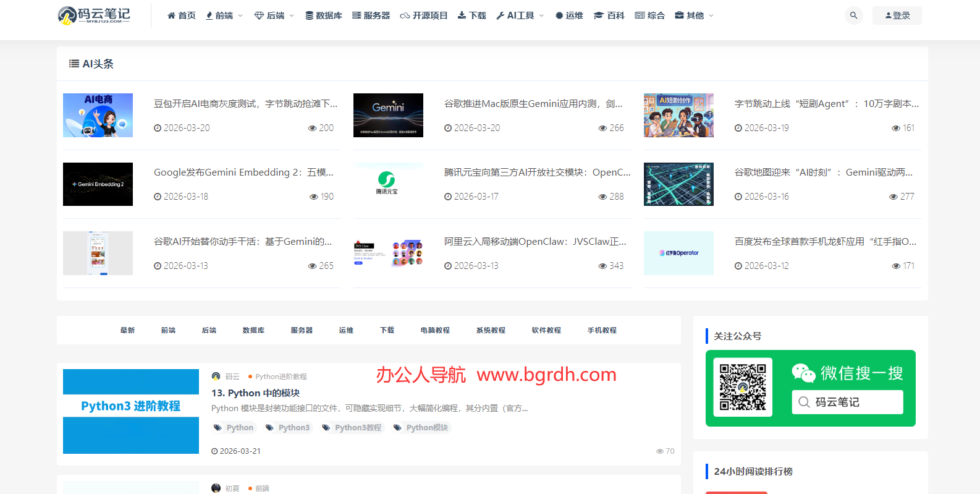Select the 数据库 category tab
This screenshot has width=980, height=494.
point(253,330)
